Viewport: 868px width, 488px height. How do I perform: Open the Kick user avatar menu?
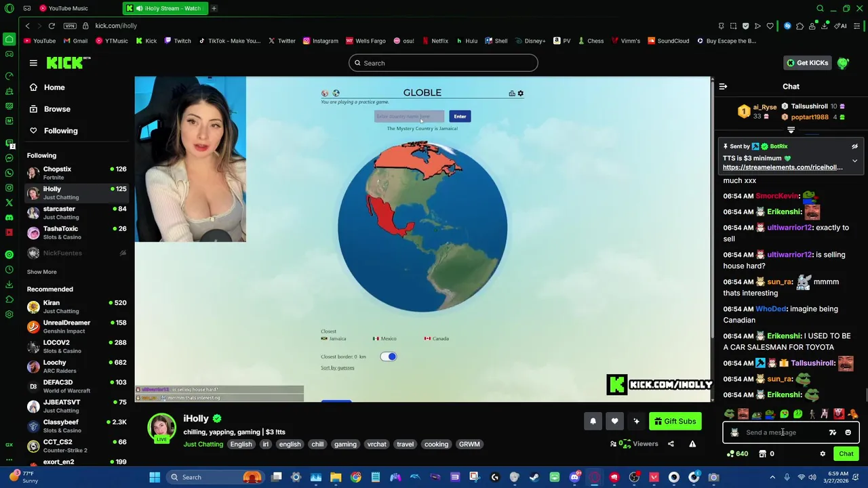click(843, 63)
